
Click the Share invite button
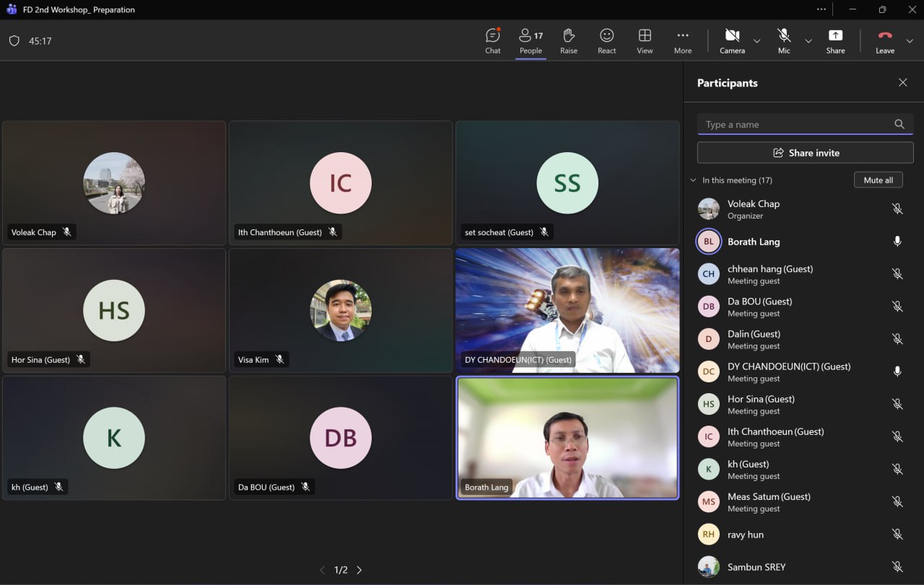tap(805, 153)
